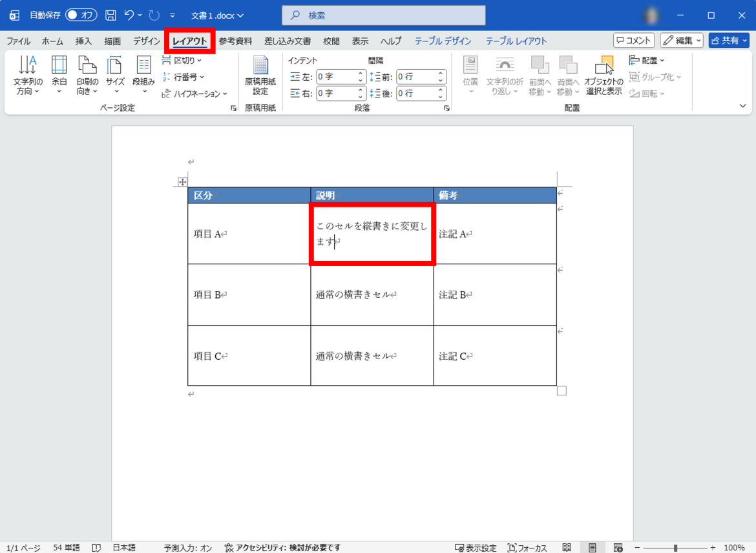Open 印刷の向き page orientation options
This screenshot has height=553, width=756.
(87, 75)
